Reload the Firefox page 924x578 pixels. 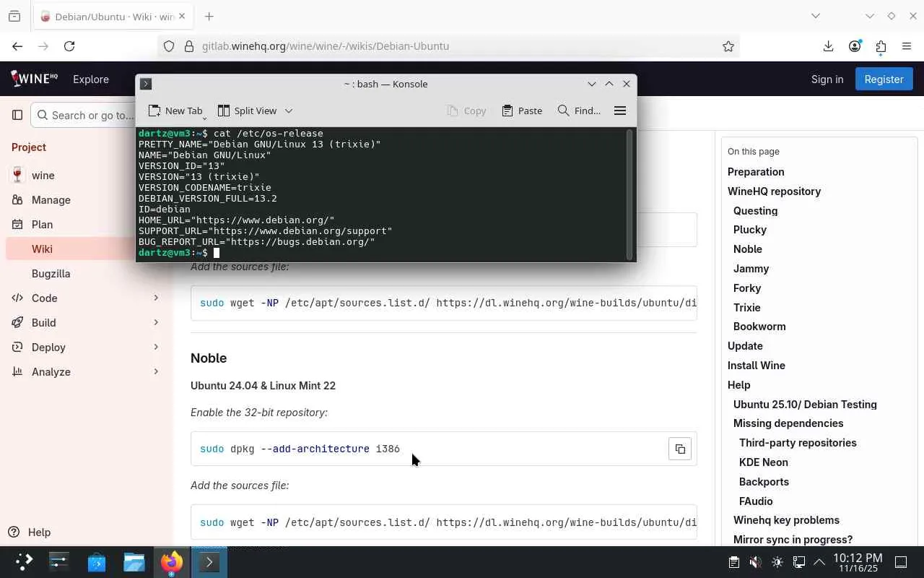coord(69,46)
